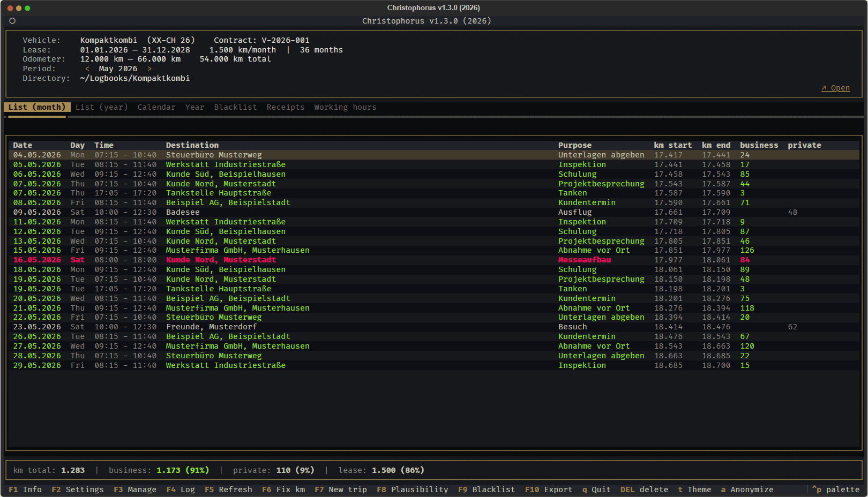
Task: Show the Receipts tab
Action: pos(286,107)
